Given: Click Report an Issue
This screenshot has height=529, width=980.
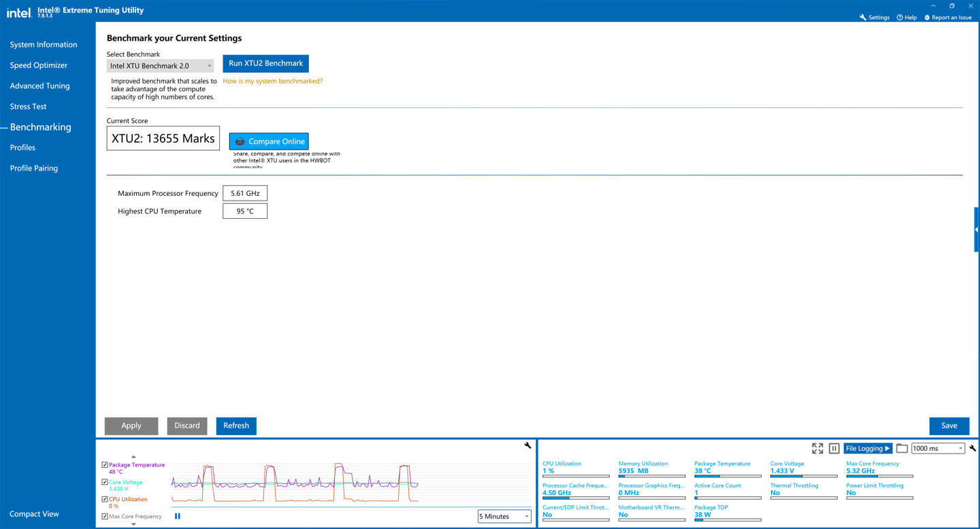Looking at the screenshot, I should pyautogui.click(x=948, y=17).
